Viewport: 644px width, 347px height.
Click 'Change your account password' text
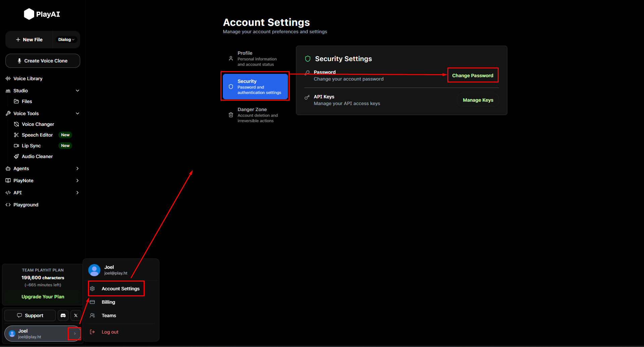tap(349, 79)
